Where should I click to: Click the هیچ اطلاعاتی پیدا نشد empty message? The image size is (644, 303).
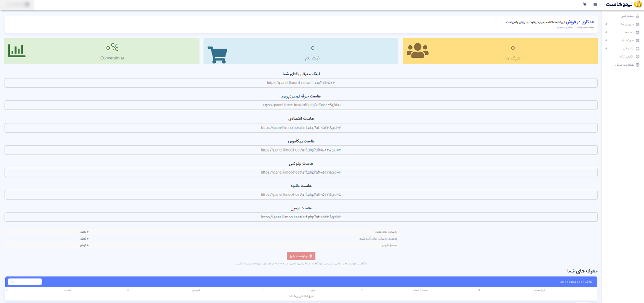[301, 296]
